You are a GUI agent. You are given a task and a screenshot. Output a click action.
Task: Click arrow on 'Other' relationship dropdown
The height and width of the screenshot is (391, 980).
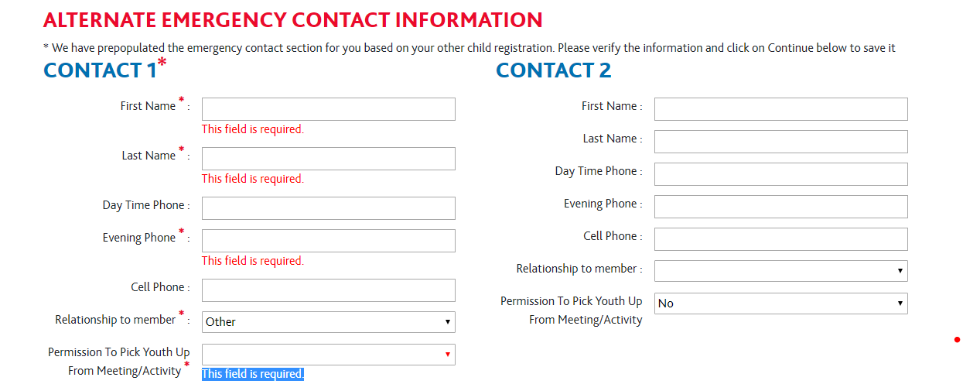pyautogui.click(x=447, y=322)
